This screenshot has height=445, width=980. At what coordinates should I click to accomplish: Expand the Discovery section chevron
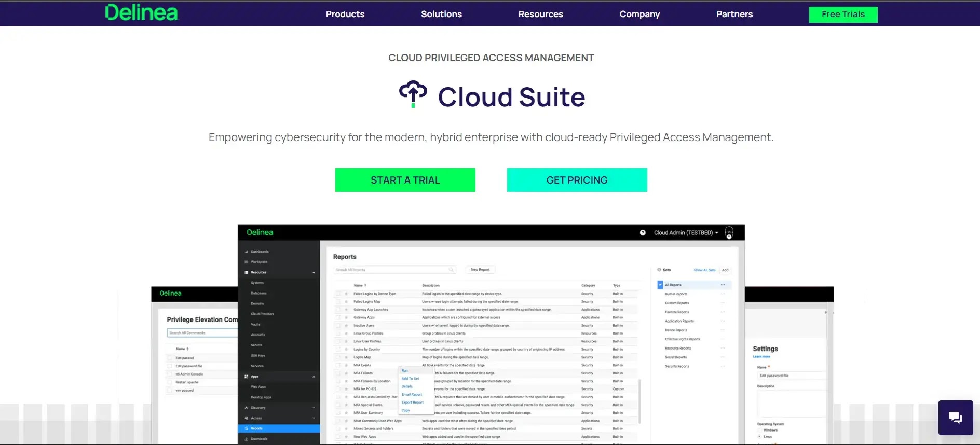coord(314,408)
